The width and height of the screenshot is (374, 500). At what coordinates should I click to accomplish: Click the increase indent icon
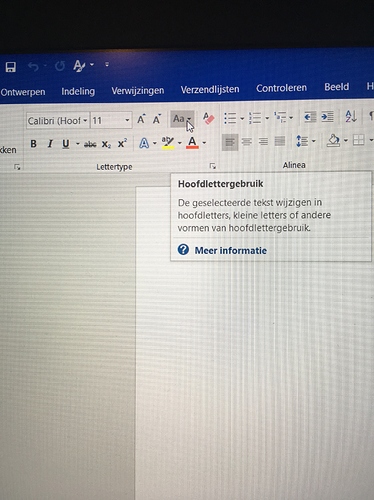(327, 117)
